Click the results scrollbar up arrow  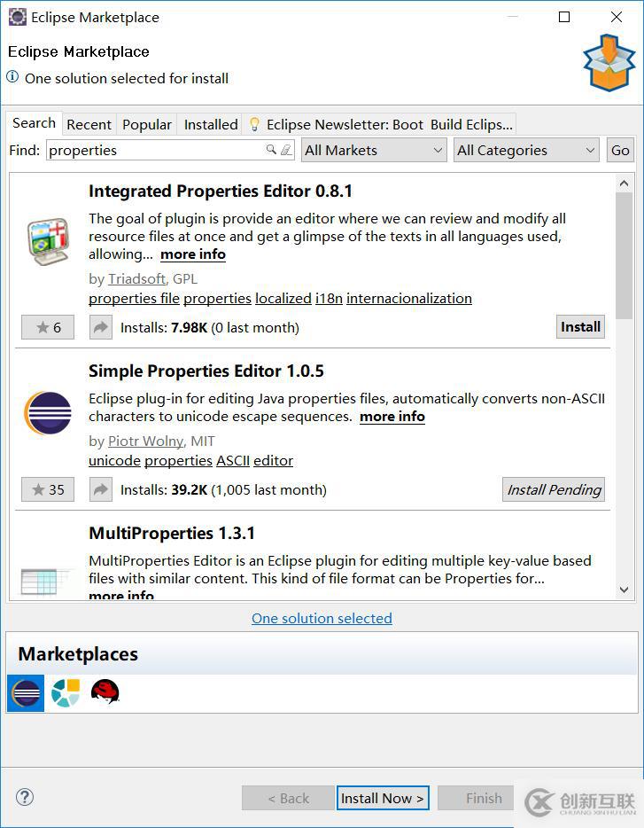point(624,184)
